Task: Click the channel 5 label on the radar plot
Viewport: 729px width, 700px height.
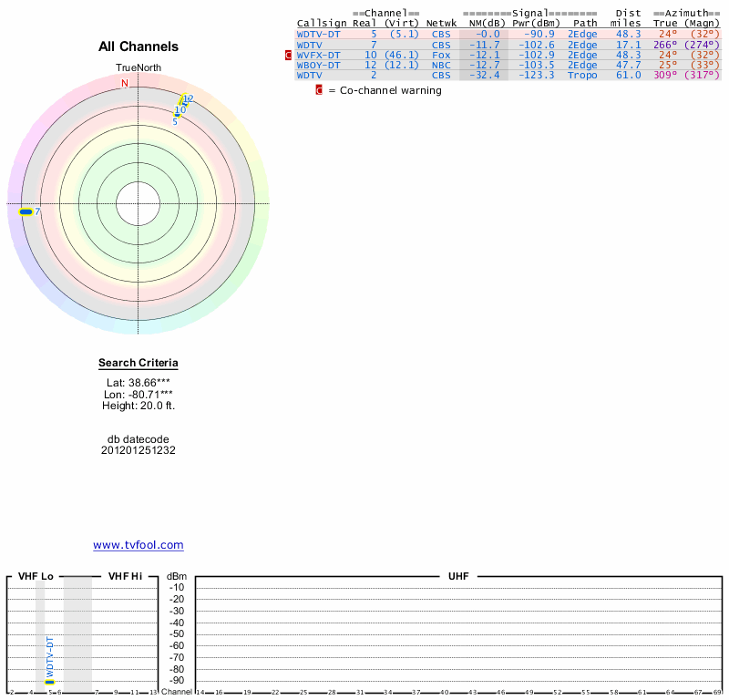Action: [x=175, y=121]
